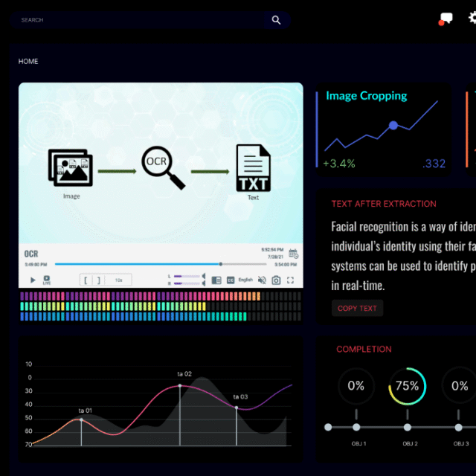Go to the HOME breadcrumb
The width and height of the screenshot is (476, 476).
pyautogui.click(x=28, y=61)
